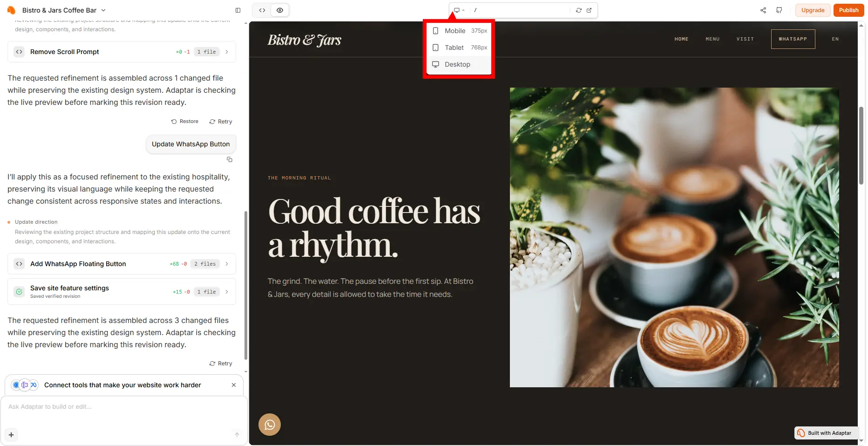Click the Remove Scroll Prompt code icon

19,52
